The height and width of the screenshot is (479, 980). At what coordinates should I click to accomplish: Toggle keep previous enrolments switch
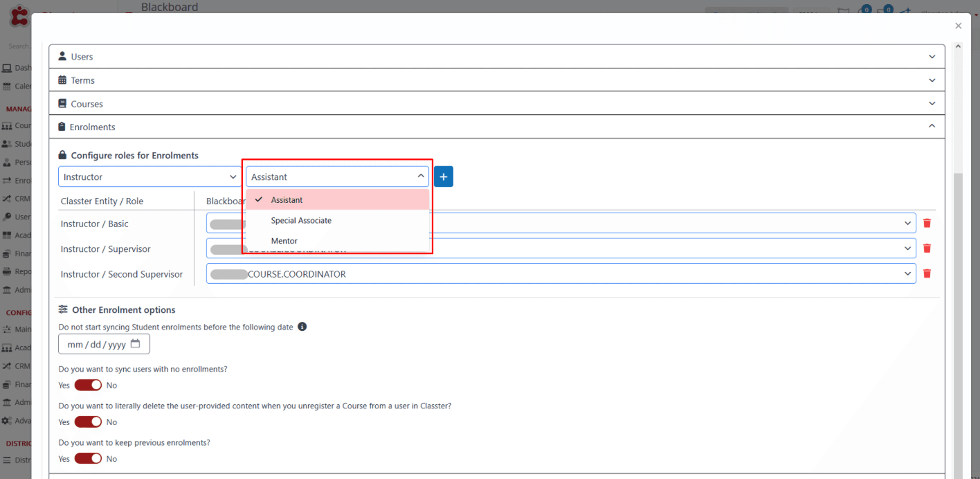(88, 459)
